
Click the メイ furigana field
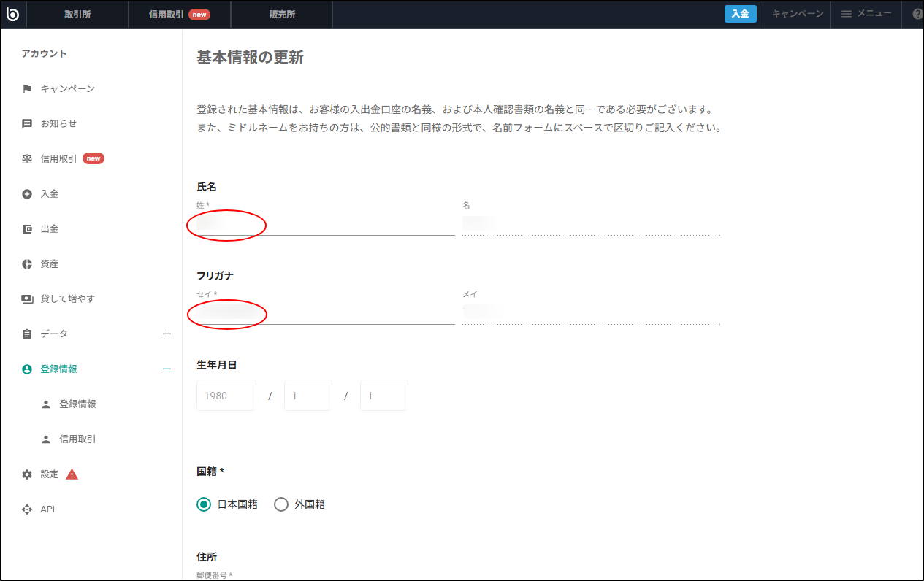tap(592, 312)
